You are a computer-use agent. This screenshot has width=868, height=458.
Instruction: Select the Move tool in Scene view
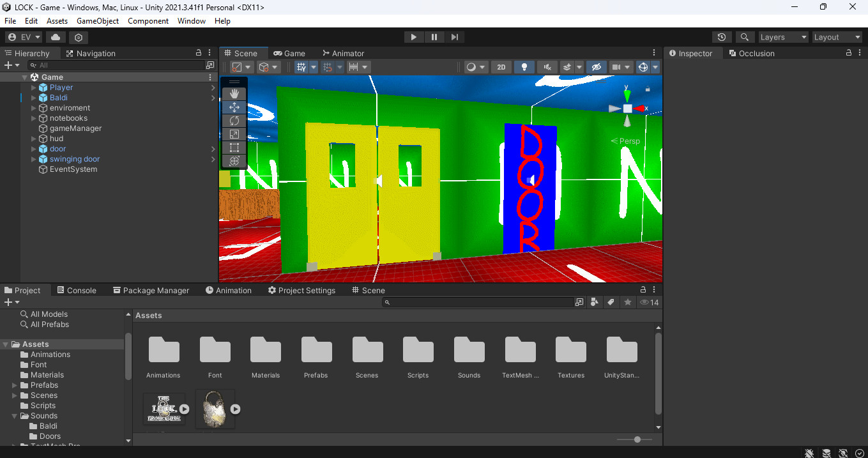coord(234,107)
